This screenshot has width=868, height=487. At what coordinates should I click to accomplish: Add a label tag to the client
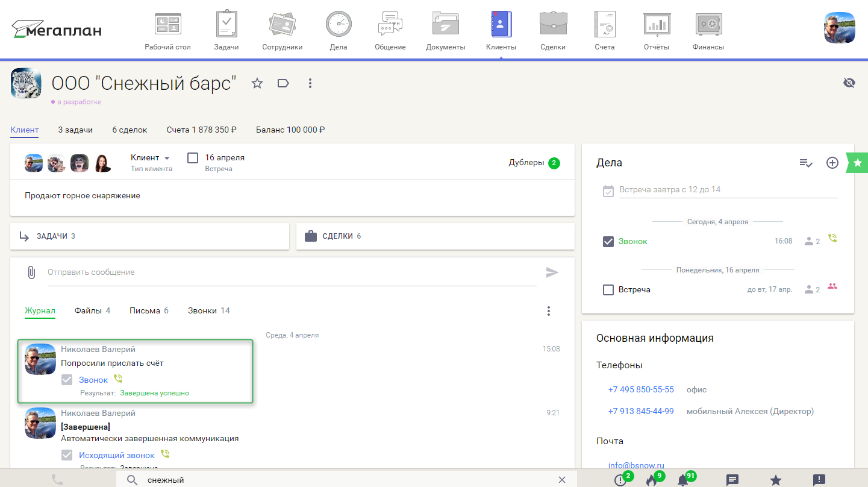(x=283, y=83)
